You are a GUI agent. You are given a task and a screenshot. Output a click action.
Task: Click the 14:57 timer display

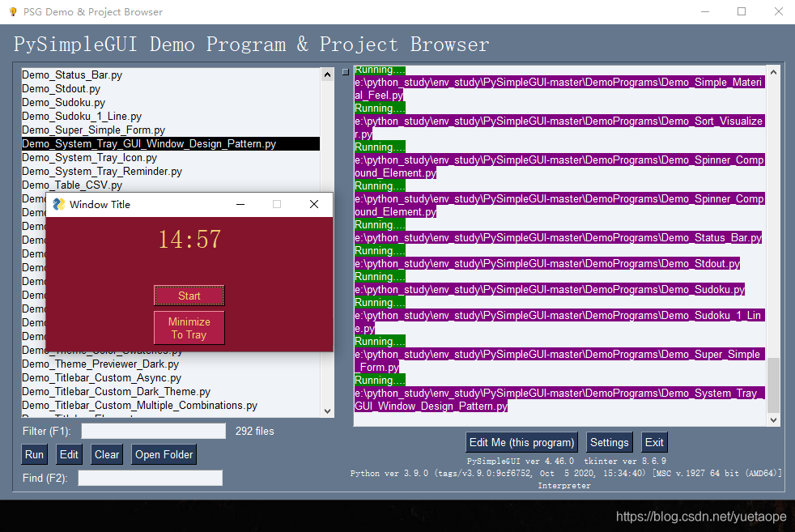(x=189, y=240)
